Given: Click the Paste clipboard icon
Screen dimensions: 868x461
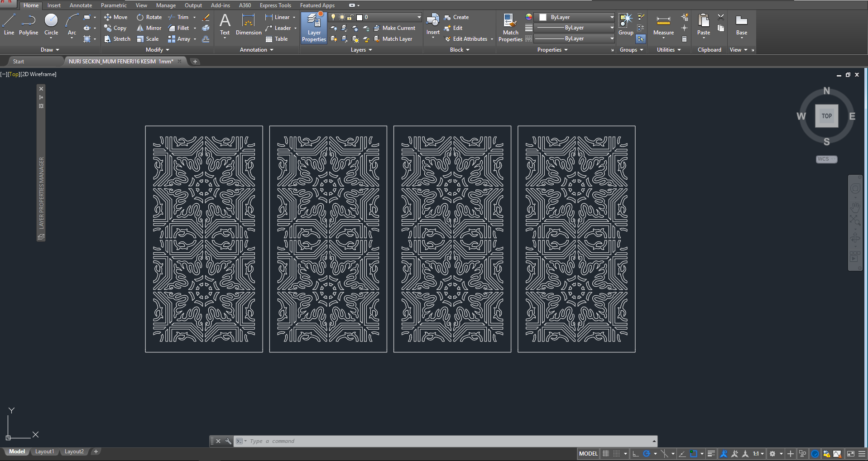Looking at the screenshot, I should (704, 21).
